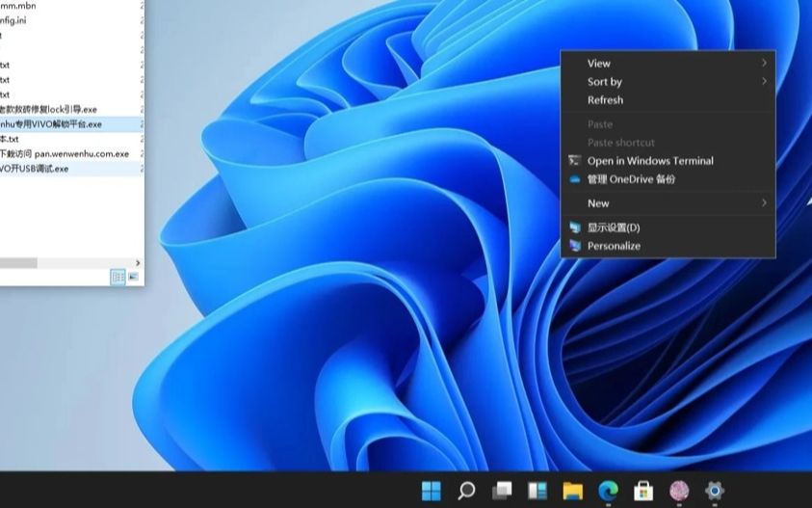812x508 pixels.
Task: Choose Personalize from the context menu
Action: [668, 246]
